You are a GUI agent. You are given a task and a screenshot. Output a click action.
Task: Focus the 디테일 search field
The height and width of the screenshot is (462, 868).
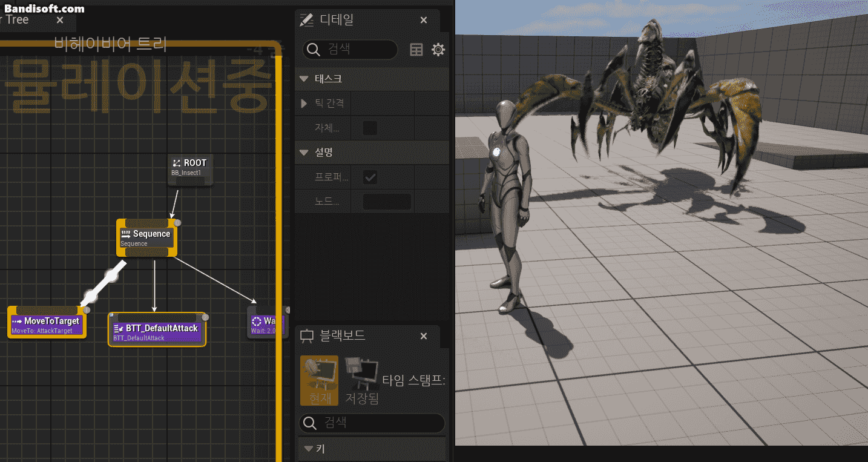click(350, 50)
